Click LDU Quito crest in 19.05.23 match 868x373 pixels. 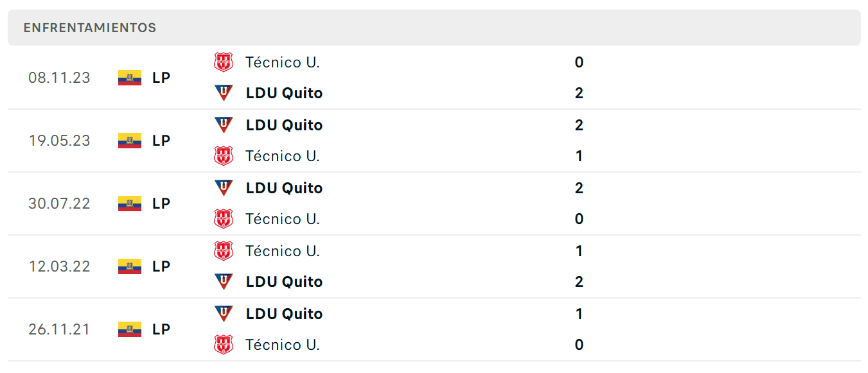(224, 125)
